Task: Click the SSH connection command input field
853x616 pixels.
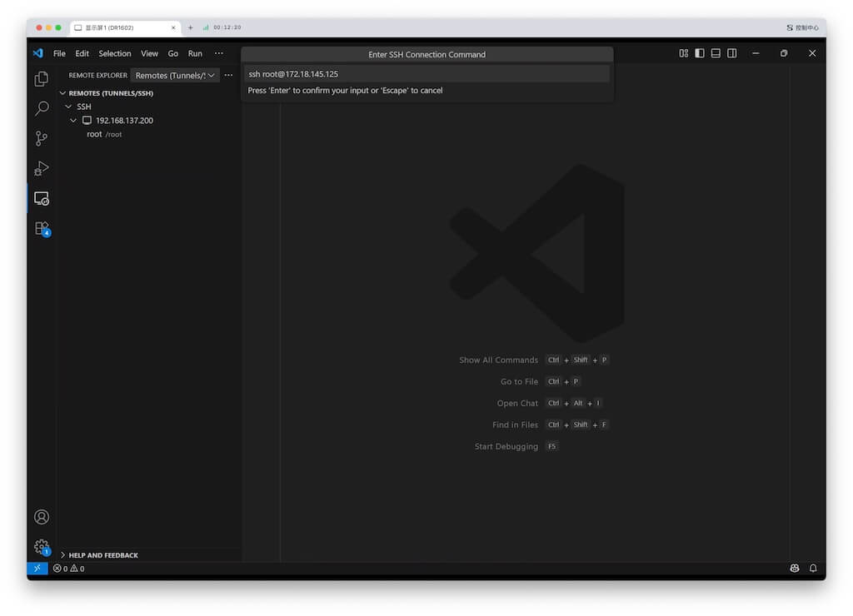Action: (427, 73)
